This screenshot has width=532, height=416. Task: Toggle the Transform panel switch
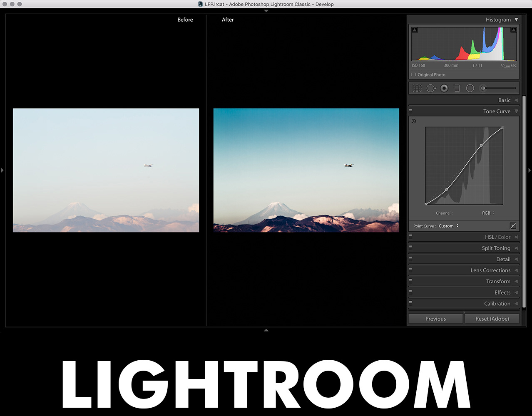pos(410,280)
